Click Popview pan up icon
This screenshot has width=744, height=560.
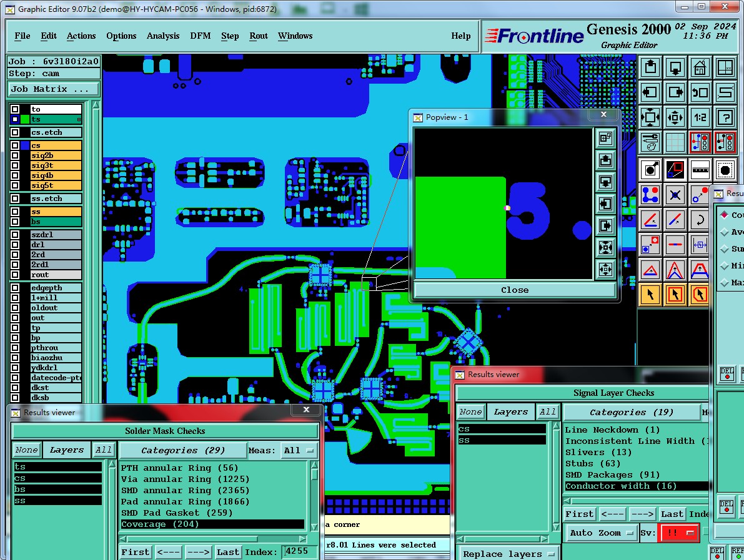[x=605, y=160]
